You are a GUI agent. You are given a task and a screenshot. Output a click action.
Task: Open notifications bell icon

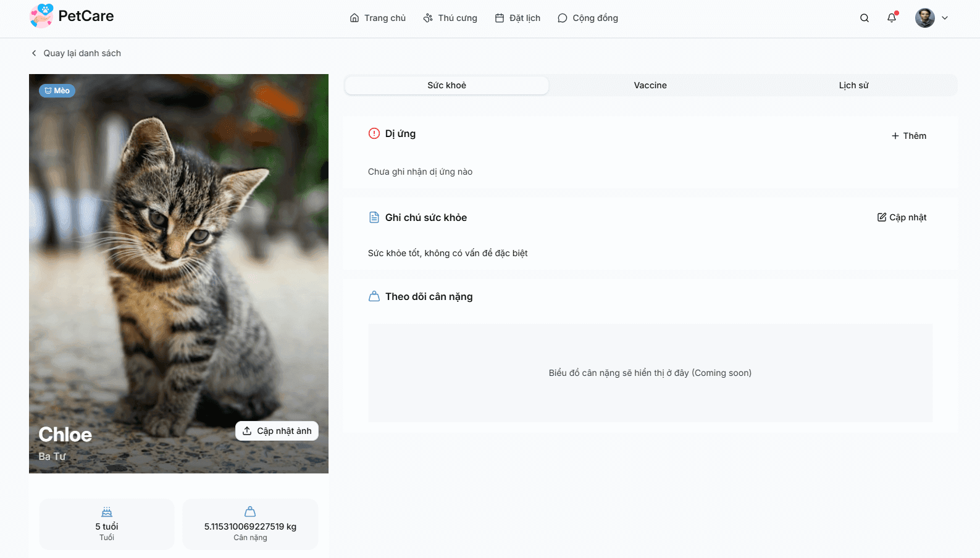click(x=892, y=18)
